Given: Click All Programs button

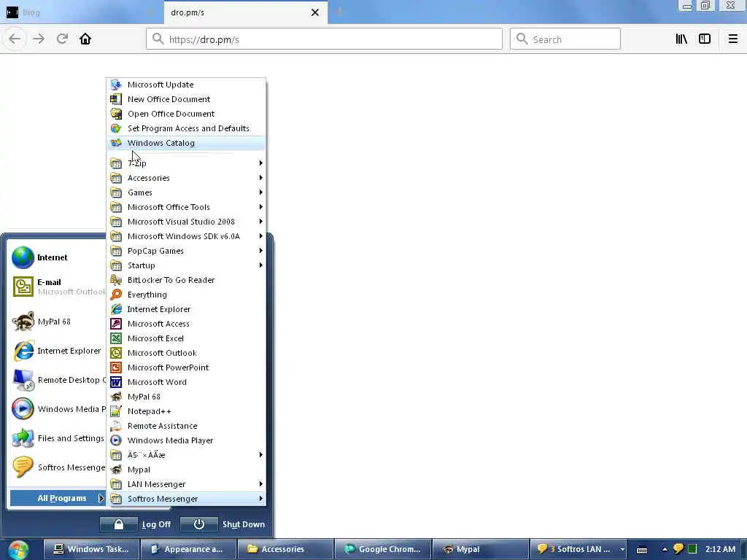Looking at the screenshot, I should 58,498.
